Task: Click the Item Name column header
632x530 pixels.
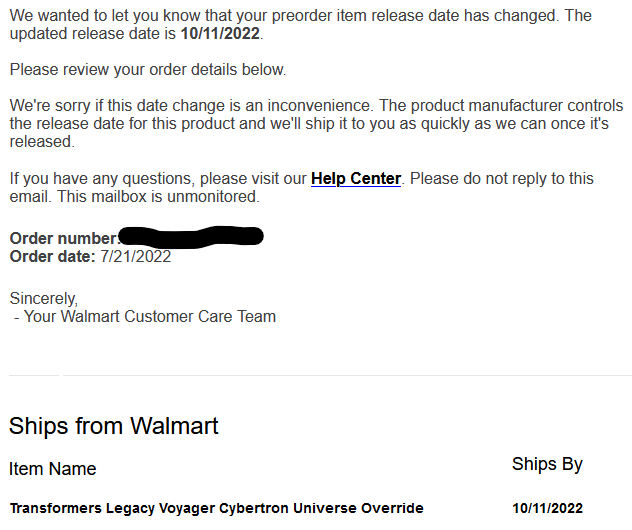Action: [x=52, y=469]
